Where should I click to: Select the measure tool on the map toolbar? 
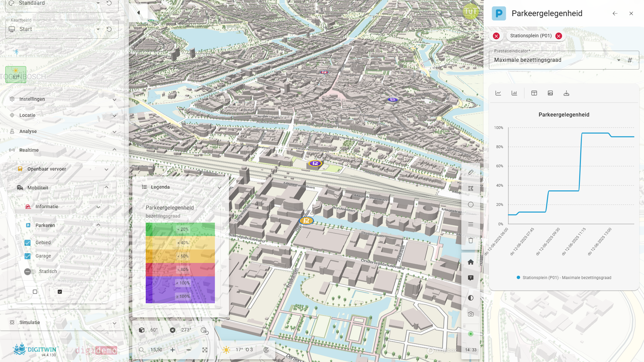pos(471,172)
